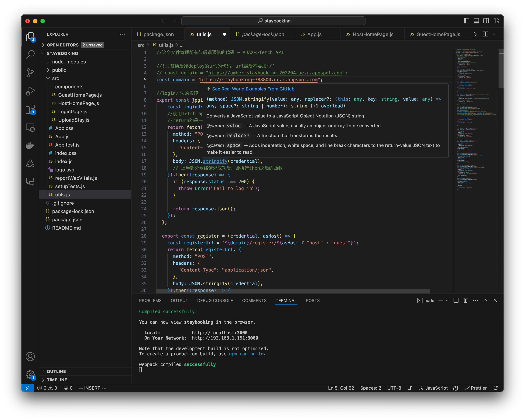Screen dimensions: 525x420
Task: Open the Extensions view
Action: tap(30, 110)
